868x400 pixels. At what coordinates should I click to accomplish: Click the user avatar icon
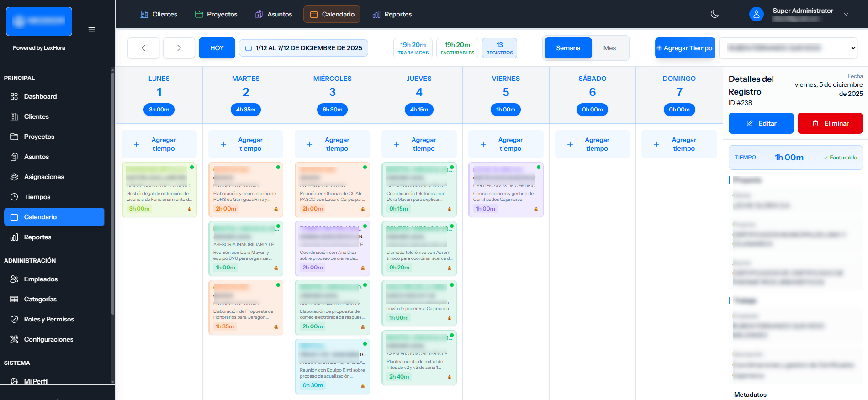click(756, 14)
